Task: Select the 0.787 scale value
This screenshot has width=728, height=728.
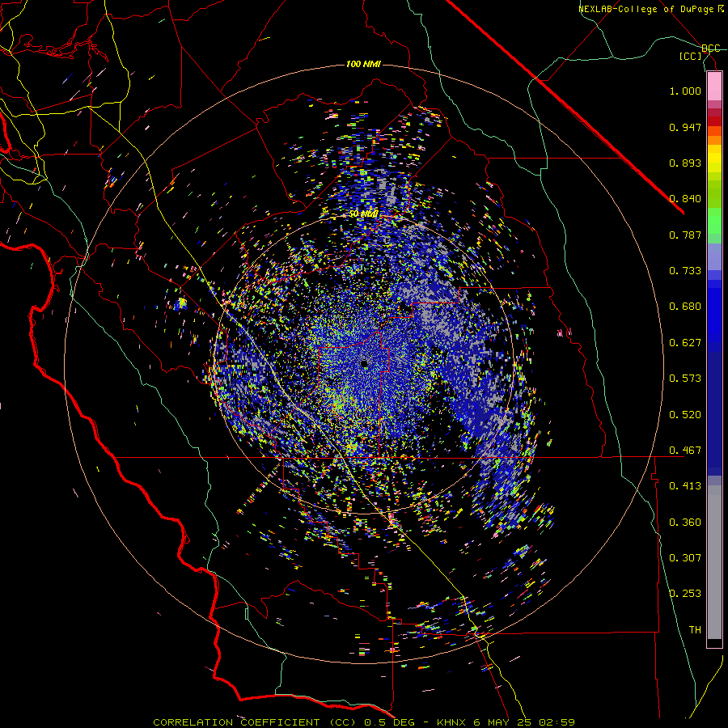Action: [685, 235]
